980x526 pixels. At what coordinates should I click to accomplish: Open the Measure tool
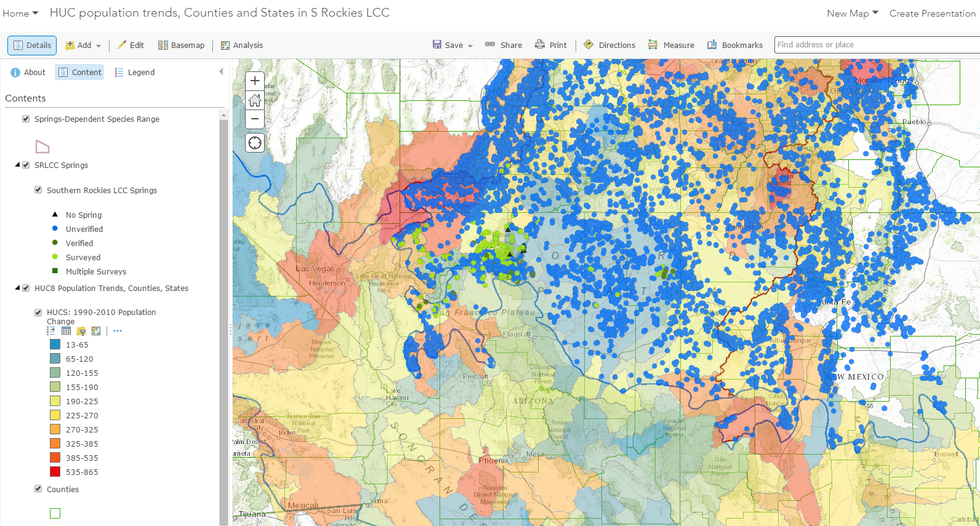pos(671,46)
